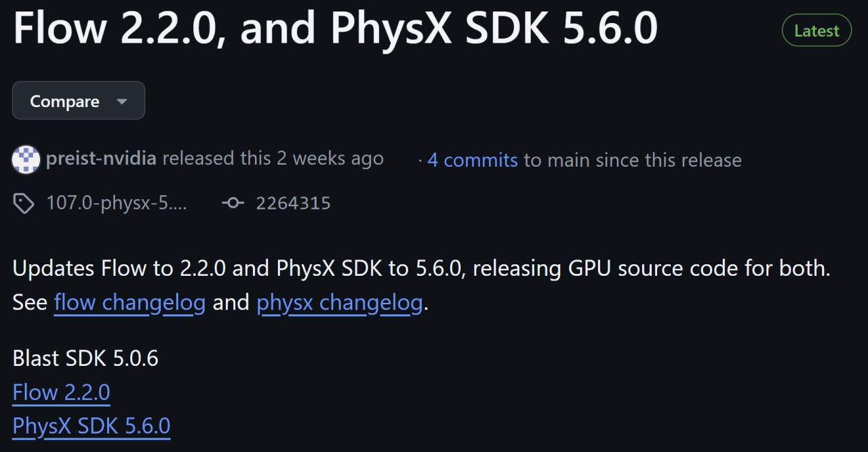Screen dimensions: 868x452
Task: Open the Compare dropdown button
Action: tap(78, 101)
